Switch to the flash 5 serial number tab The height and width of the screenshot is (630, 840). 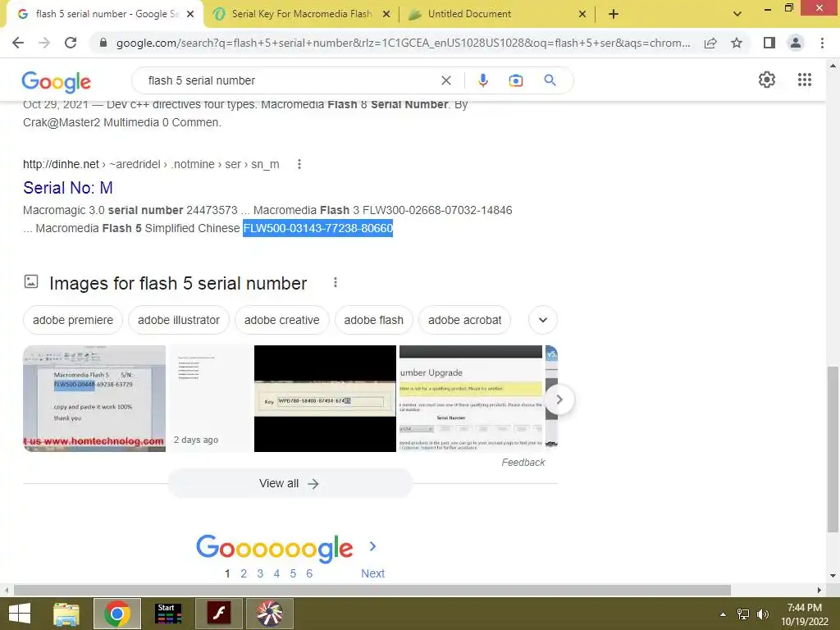point(104,14)
